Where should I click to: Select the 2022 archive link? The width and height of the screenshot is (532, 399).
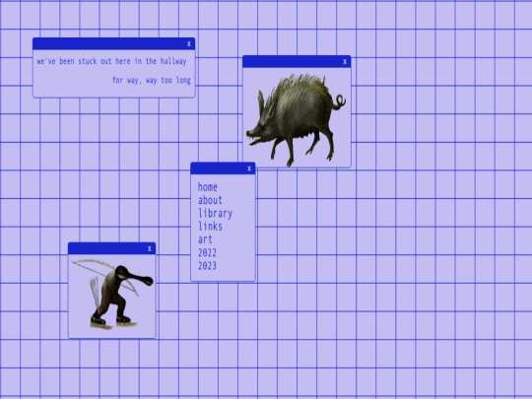[207, 253]
